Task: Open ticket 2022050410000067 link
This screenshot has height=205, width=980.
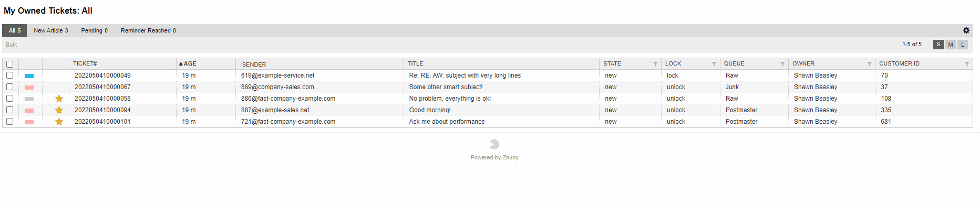Action: [x=102, y=87]
